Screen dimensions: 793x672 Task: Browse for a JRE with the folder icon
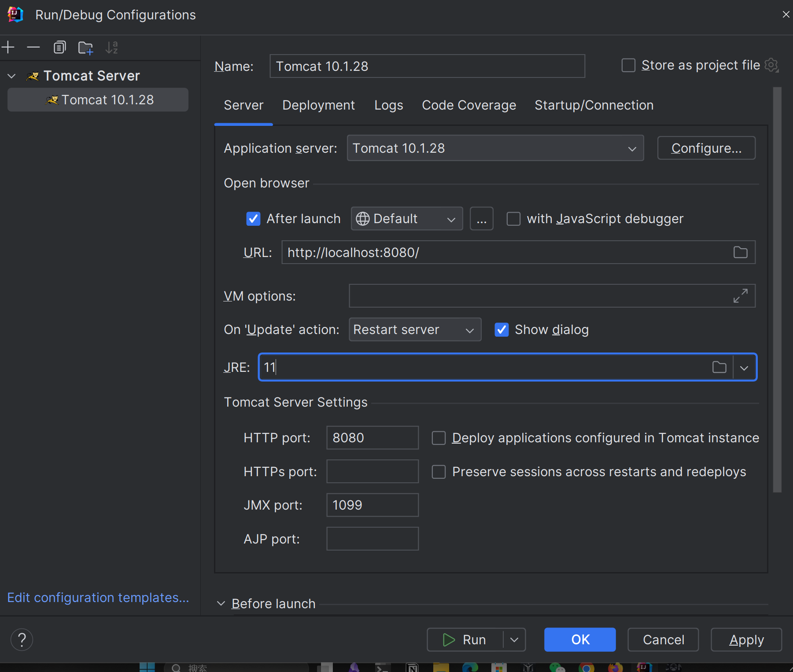pyautogui.click(x=719, y=367)
